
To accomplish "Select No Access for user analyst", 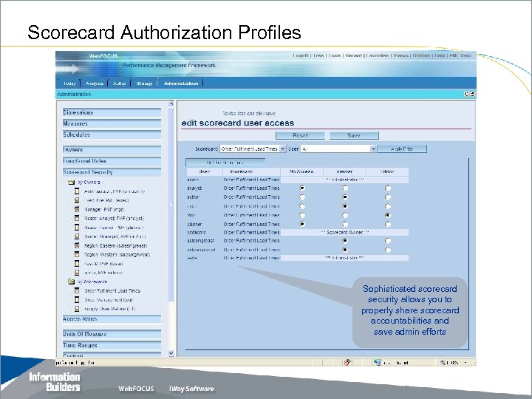I will point(302,188).
